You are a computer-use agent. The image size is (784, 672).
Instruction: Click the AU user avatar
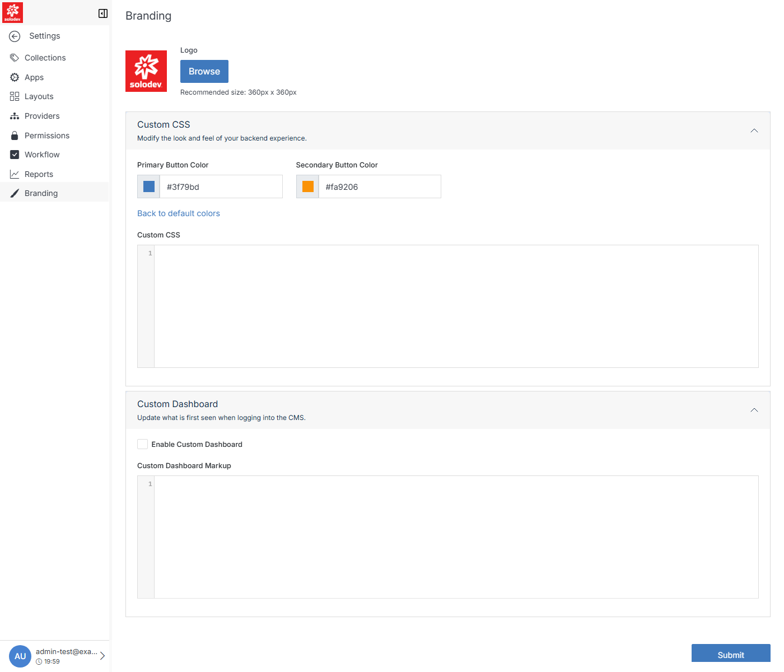click(x=20, y=656)
